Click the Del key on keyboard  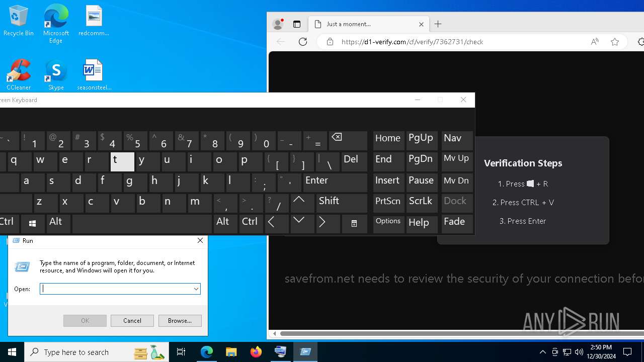(354, 161)
